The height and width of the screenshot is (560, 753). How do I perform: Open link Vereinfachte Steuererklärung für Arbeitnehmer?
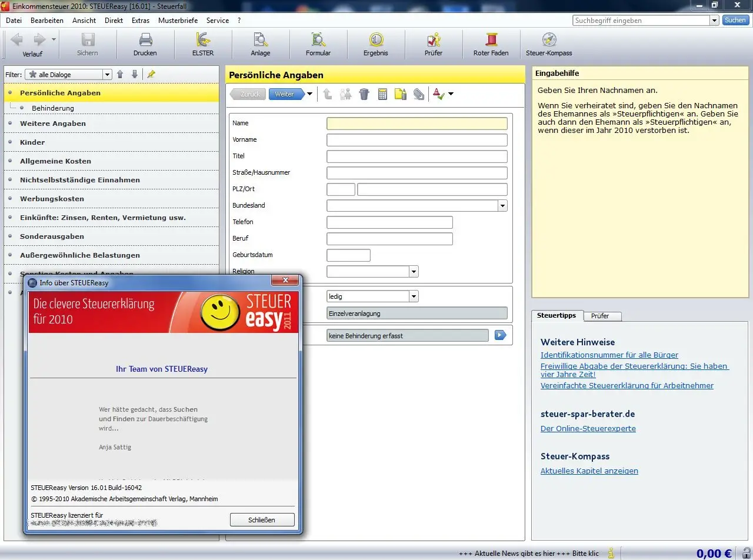click(627, 385)
